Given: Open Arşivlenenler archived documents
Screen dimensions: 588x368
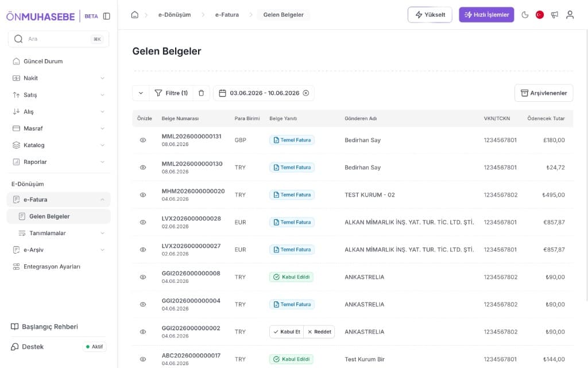Looking at the screenshot, I should (544, 93).
